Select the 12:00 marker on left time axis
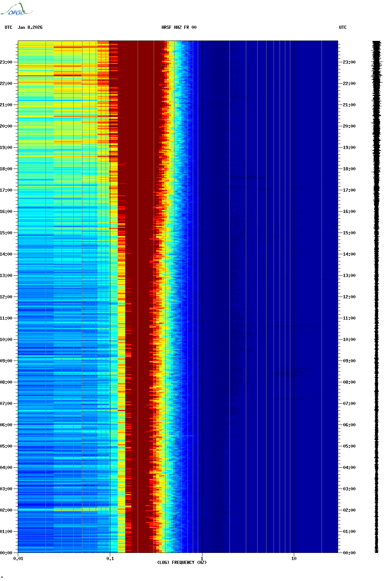 pos(6,297)
